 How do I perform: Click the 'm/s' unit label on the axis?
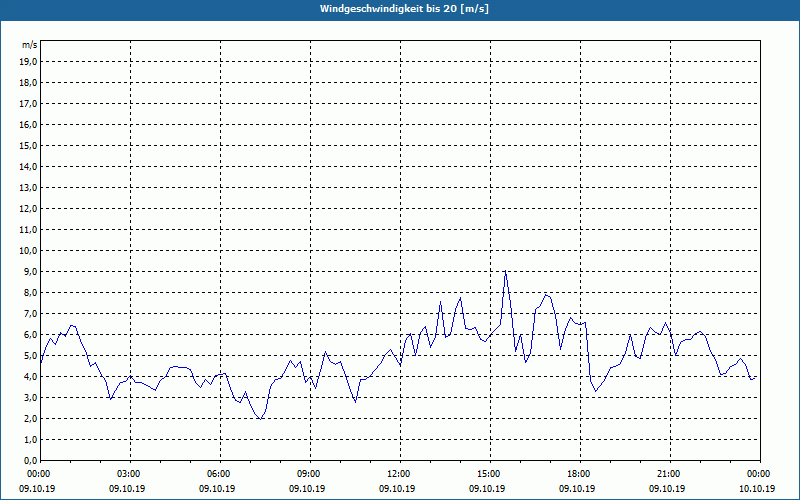click(30, 45)
